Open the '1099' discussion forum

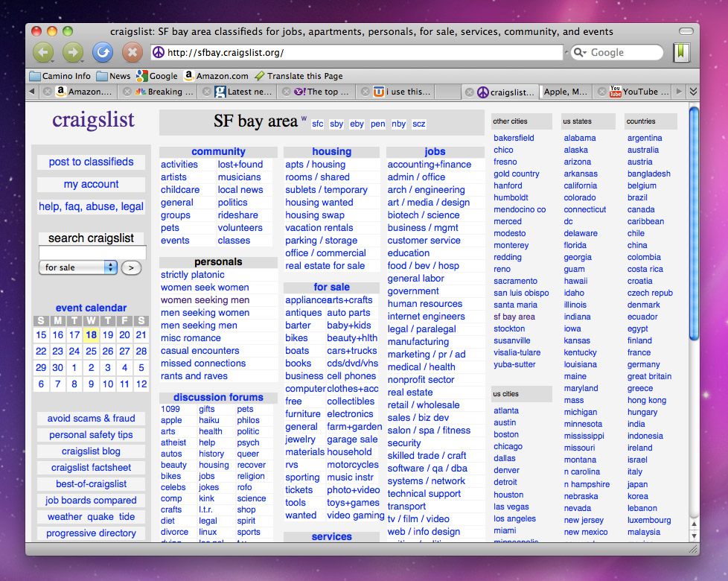click(x=170, y=409)
